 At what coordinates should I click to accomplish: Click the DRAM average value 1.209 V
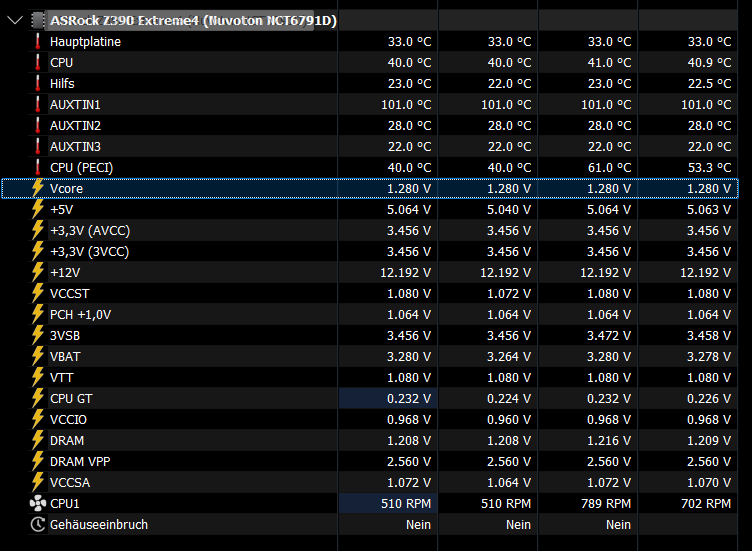[x=709, y=441]
